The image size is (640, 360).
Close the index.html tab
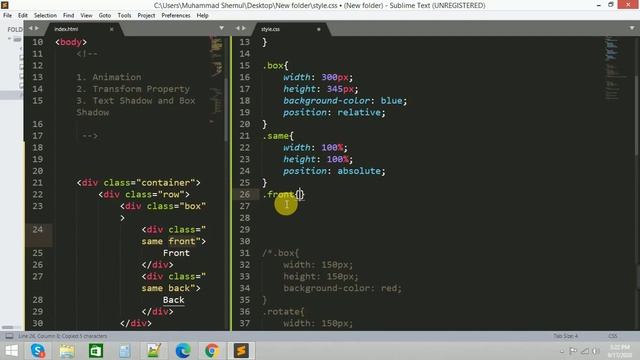coord(111,29)
